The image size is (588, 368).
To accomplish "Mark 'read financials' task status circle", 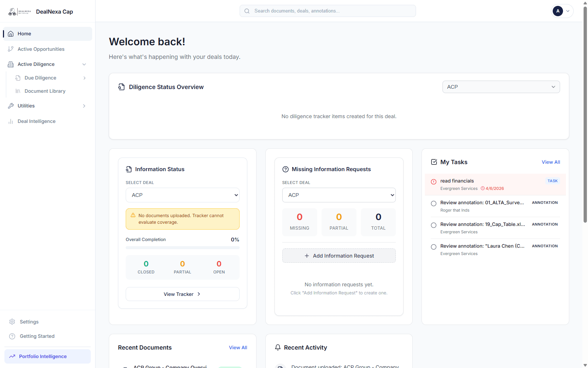I will pos(434,182).
